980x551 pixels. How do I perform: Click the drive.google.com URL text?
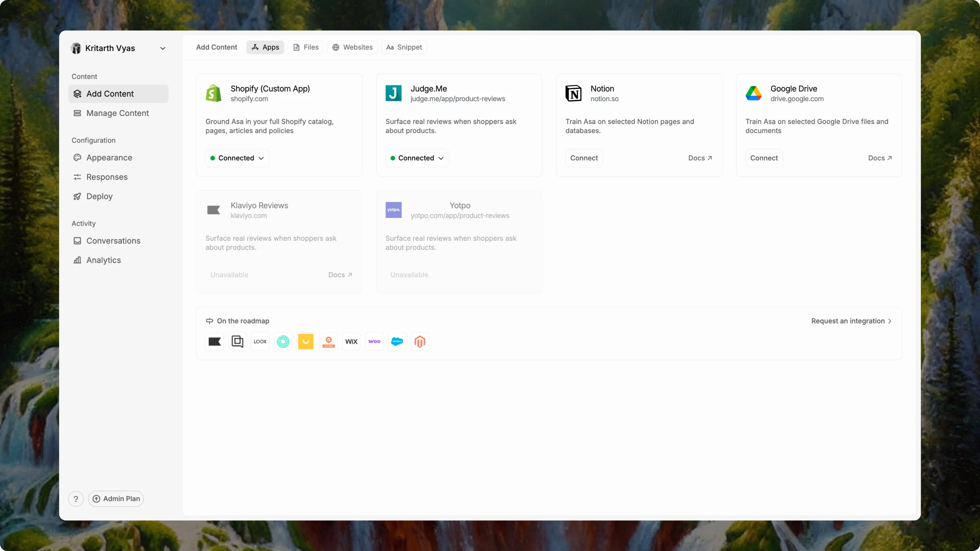tap(797, 99)
